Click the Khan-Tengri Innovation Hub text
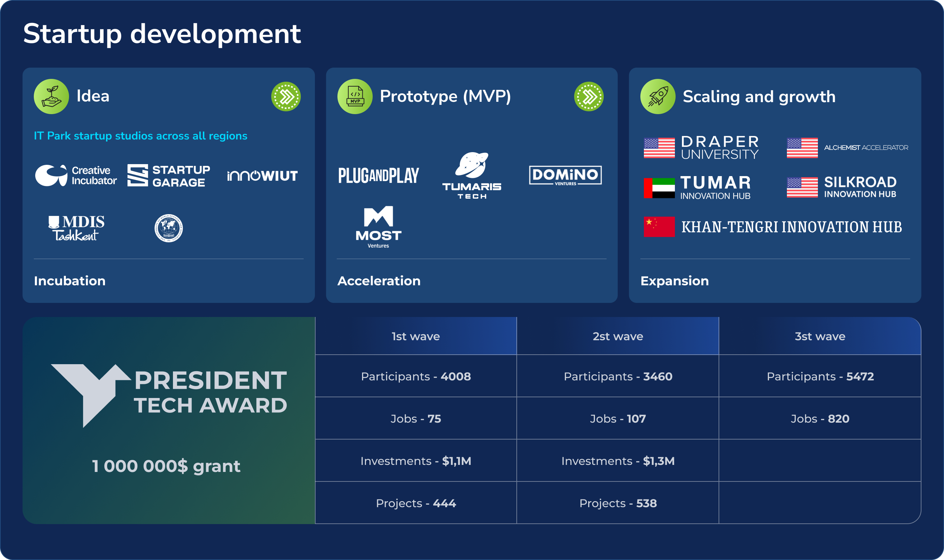The image size is (944, 560). click(x=791, y=227)
